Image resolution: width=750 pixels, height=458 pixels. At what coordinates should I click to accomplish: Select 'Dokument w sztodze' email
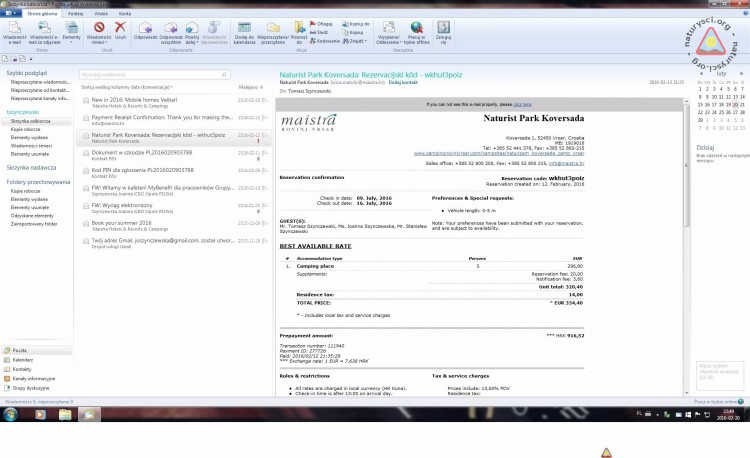(175, 155)
